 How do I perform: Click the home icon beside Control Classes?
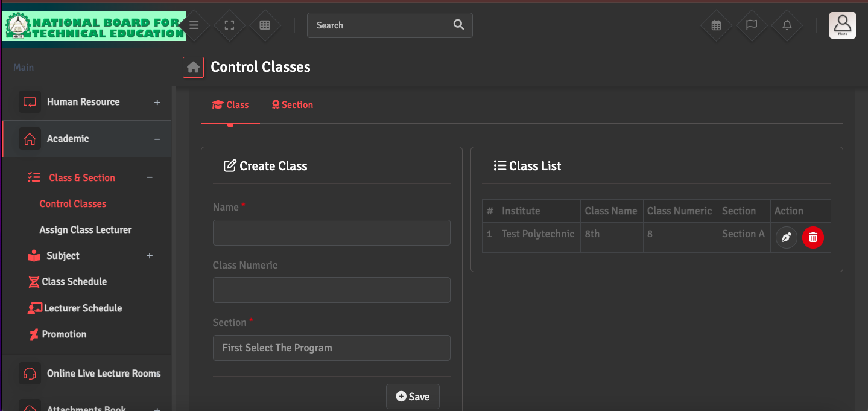(x=193, y=67)
